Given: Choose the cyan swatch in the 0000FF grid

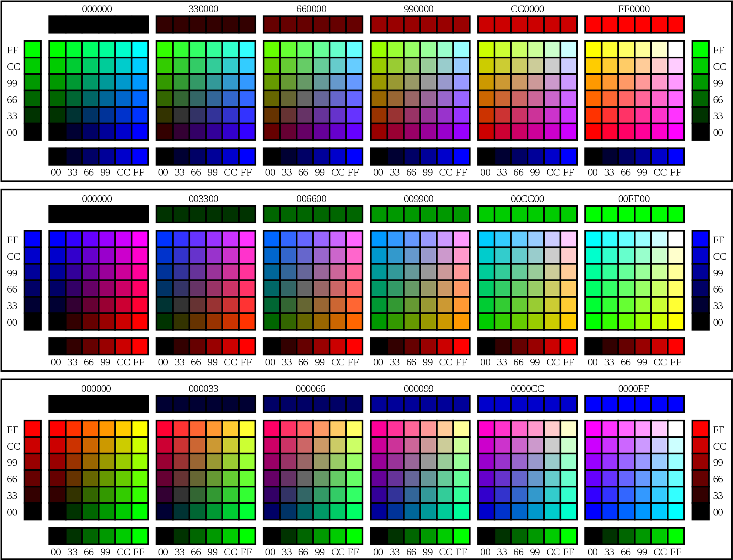Looking at the screenshot, I should point(676,511).
